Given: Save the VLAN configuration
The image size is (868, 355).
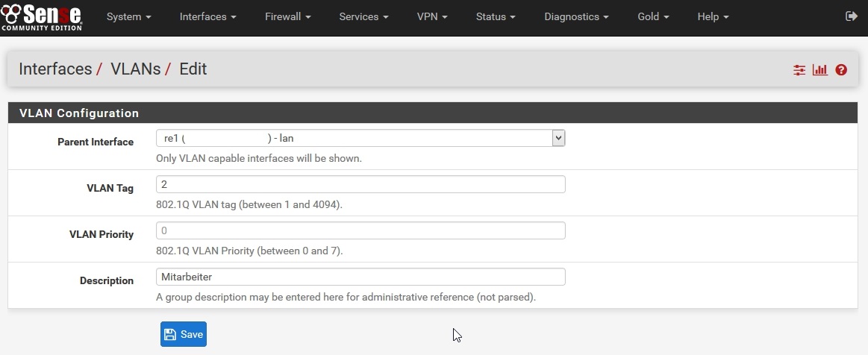Looking at the screenshot, I should (x=184, y=334).
